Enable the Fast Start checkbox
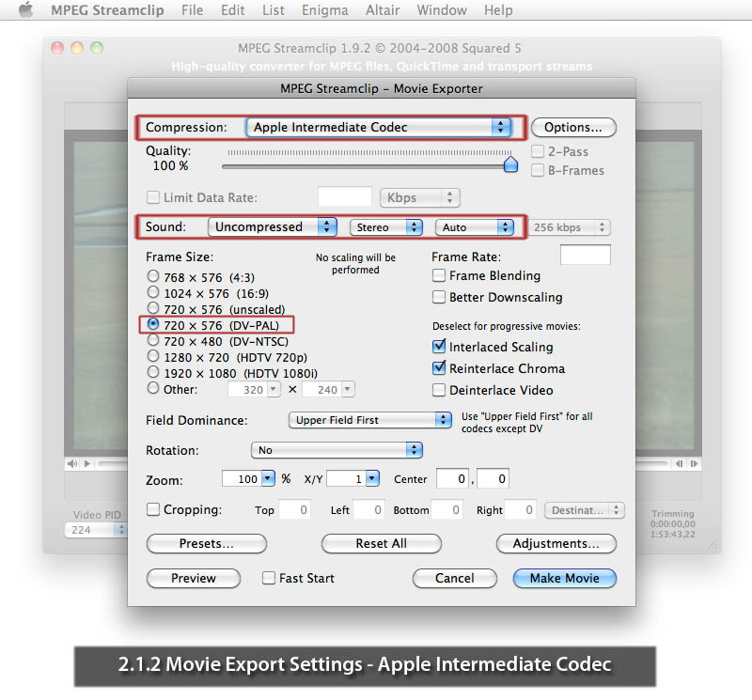Screen dimensions: 752x700 (269, 578)
